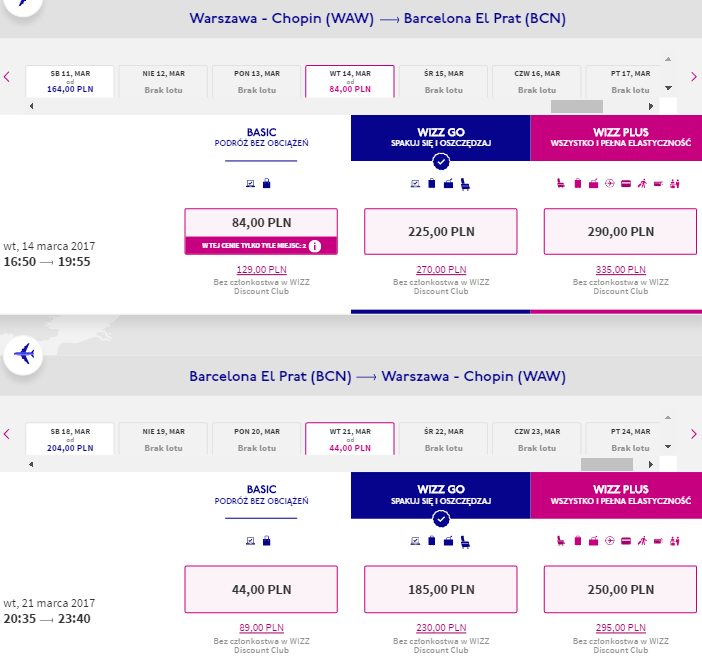
Task: Click priority boarding walker icon under return WIZZ PLUS
Action: pyautogui.click(x=642, y=541)
